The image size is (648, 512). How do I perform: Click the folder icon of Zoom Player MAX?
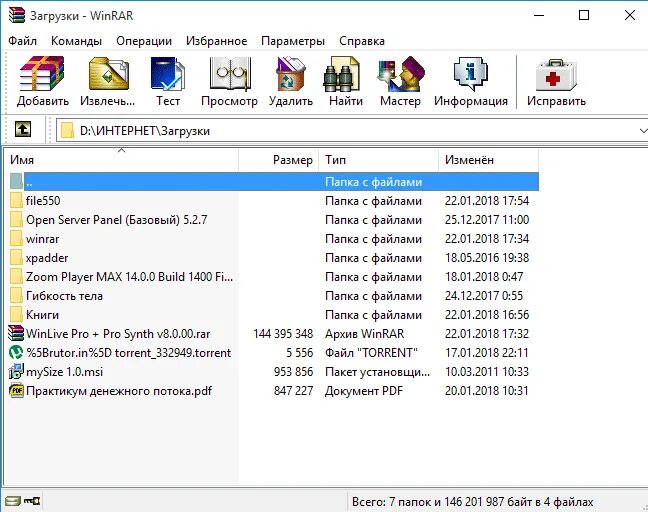click(x=16, y=276)
